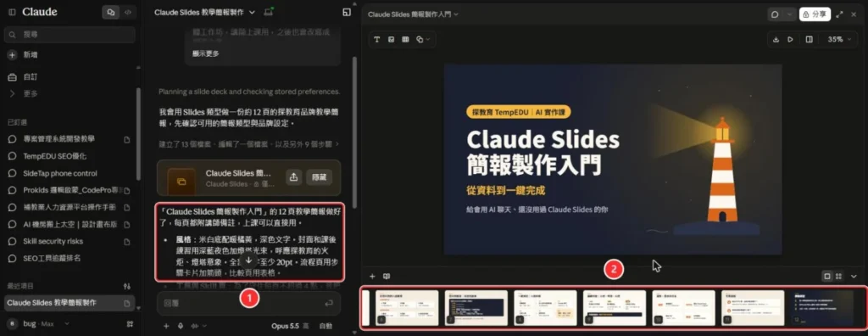Add a new slide with the plus icon
This screenshot has width=868, height=336.
coord(373,276)
